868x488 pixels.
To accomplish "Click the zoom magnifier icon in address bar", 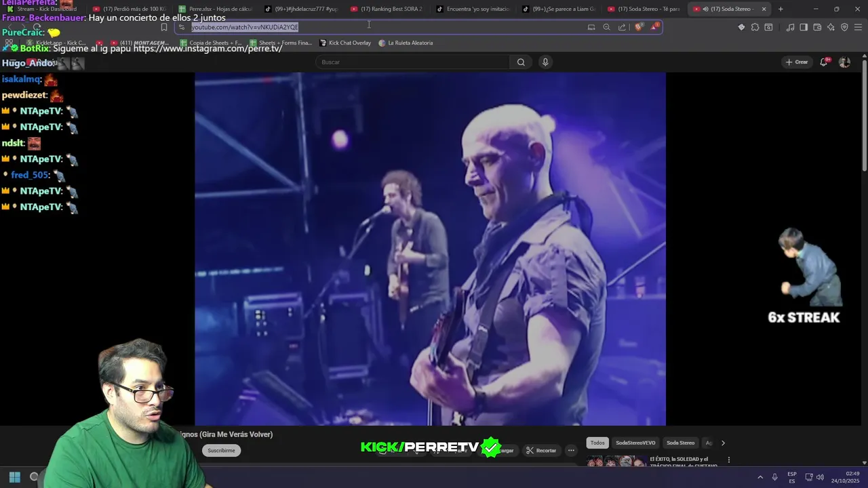I will 606,27.
